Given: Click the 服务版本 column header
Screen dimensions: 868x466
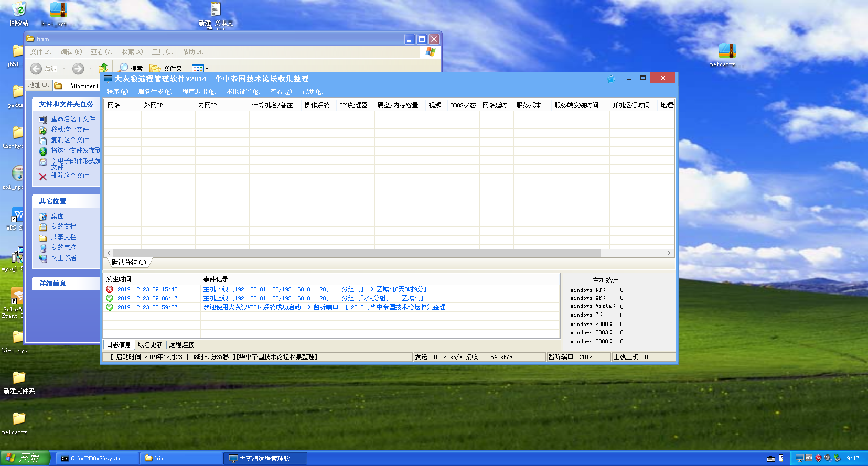Looking at the screenshot, I should pyautogui.click(x=533, y=105).
